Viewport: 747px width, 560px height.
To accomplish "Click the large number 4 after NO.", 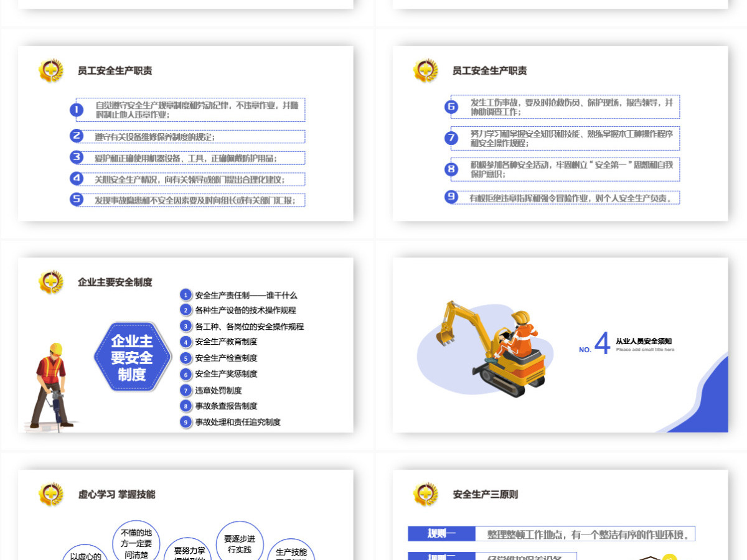I will pos(602,343).
